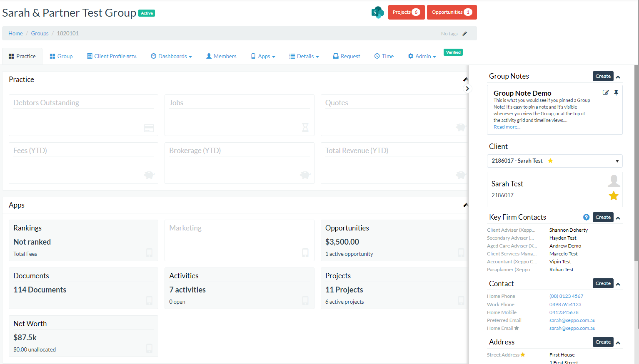Edit the Group Note Demo note
Image resolution: width=639 pixels, height=364 pixels.
click(606, 93)
